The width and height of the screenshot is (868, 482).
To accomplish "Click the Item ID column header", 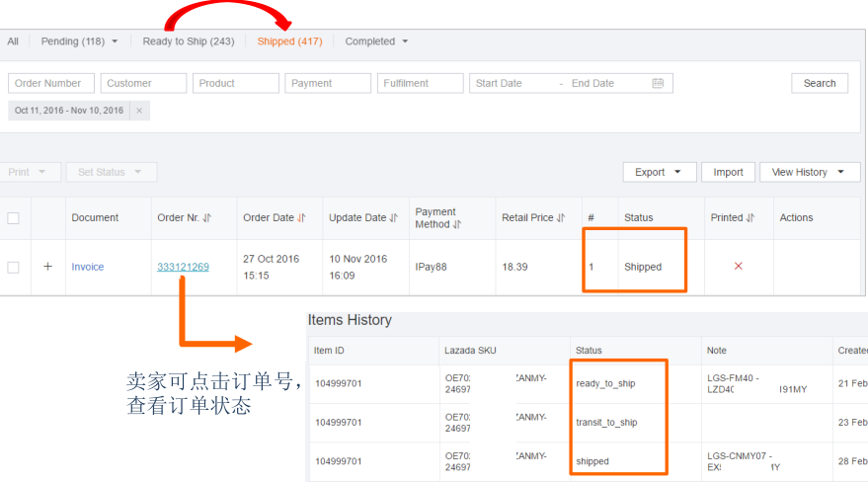I will pyautogui.click(x=329, y=351).
